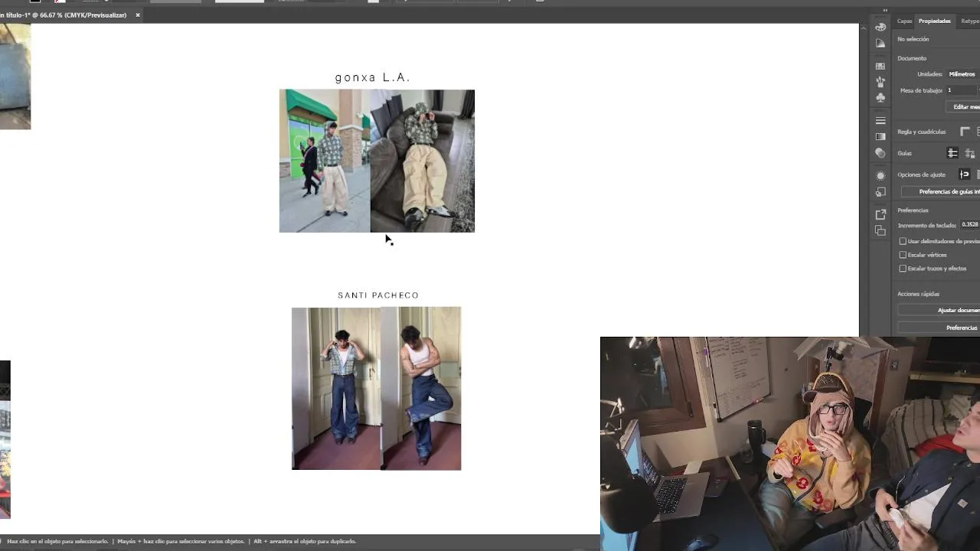Click the 'Preferencias' section heading

click(913, 210)
